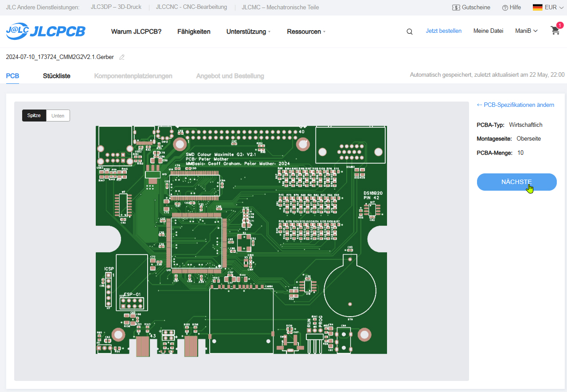The image size is (567, 392).
Task: Open the search magnifier icon
Action: (410, 31)
